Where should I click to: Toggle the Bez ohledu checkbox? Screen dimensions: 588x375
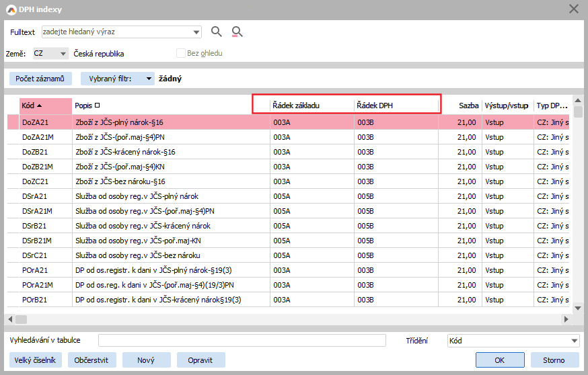click(180, 53)
